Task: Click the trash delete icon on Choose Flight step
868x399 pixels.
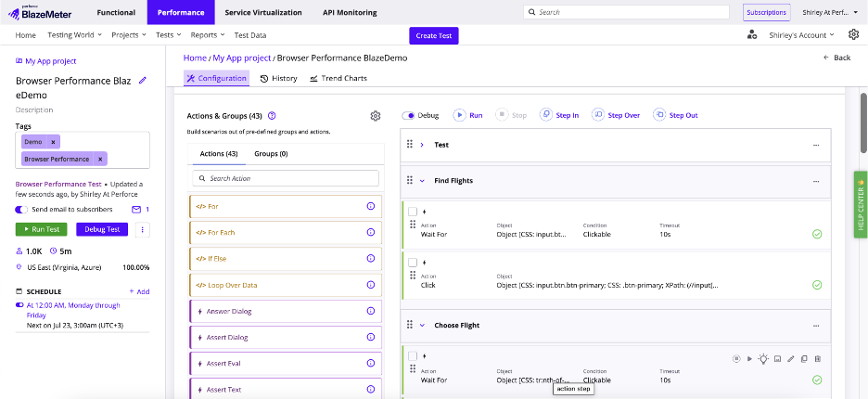Action: pyautogui.click(x=818, y=358)
